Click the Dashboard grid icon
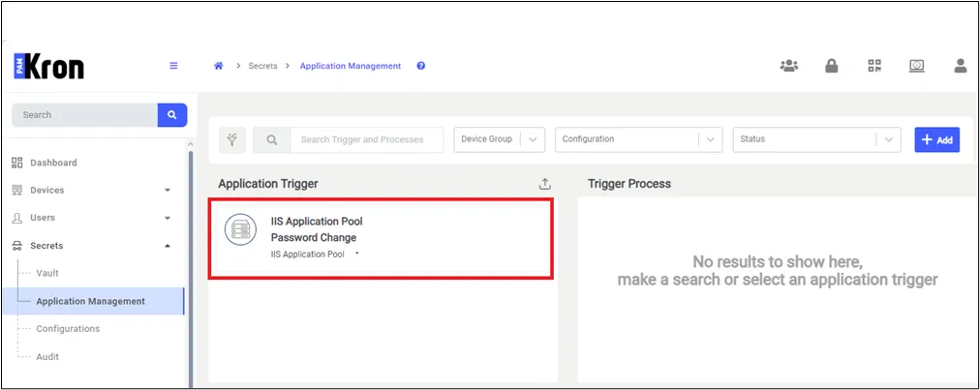 [x=17, y=163]
